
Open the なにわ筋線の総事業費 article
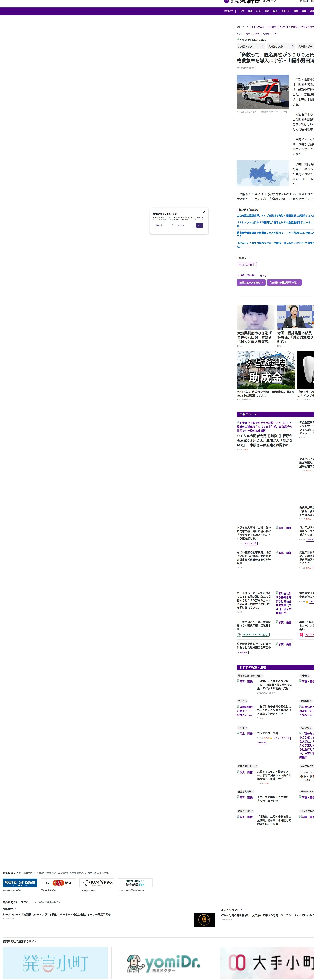pos(254,558)
